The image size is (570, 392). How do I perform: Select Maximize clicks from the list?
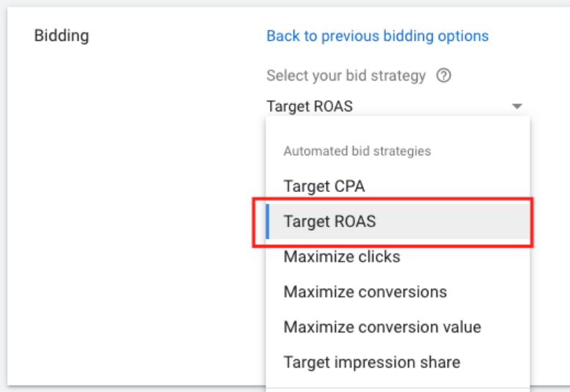tap(342, 256)
